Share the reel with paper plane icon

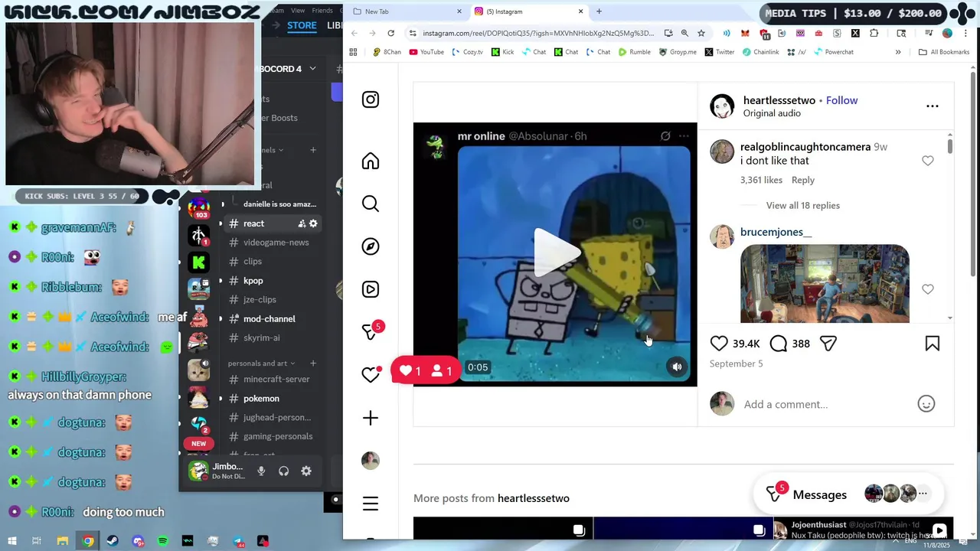tap(828, 344)
